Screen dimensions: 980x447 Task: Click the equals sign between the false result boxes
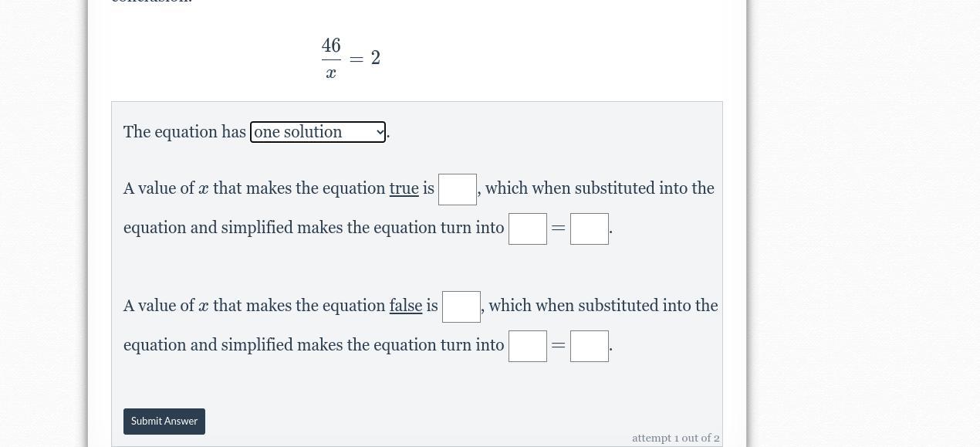click(x=559, y=347)
